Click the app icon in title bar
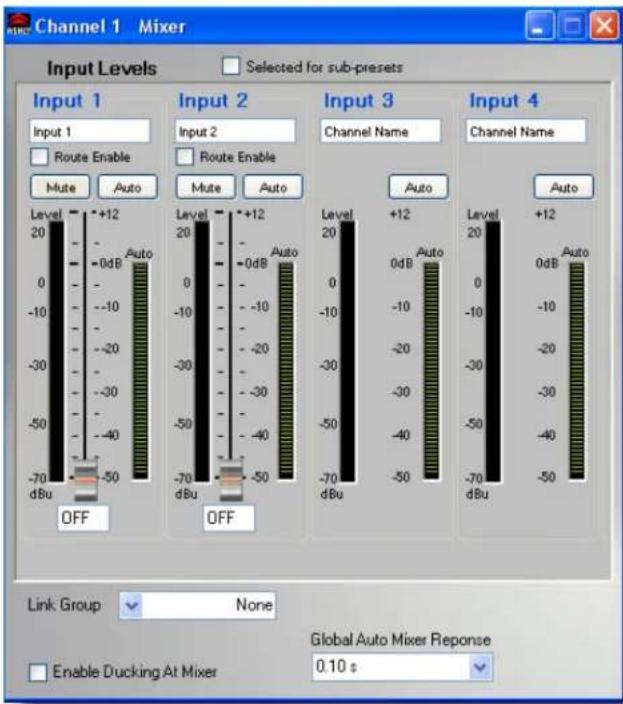 pos(18,25)
